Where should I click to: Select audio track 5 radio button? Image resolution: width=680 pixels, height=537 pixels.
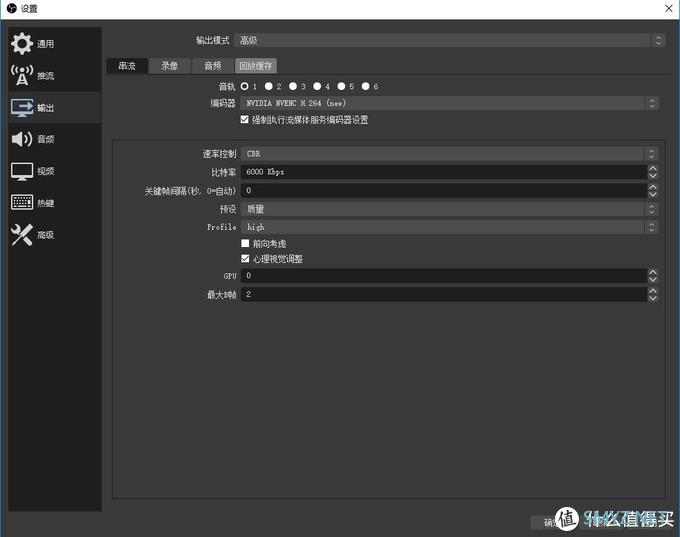point(342,86)
